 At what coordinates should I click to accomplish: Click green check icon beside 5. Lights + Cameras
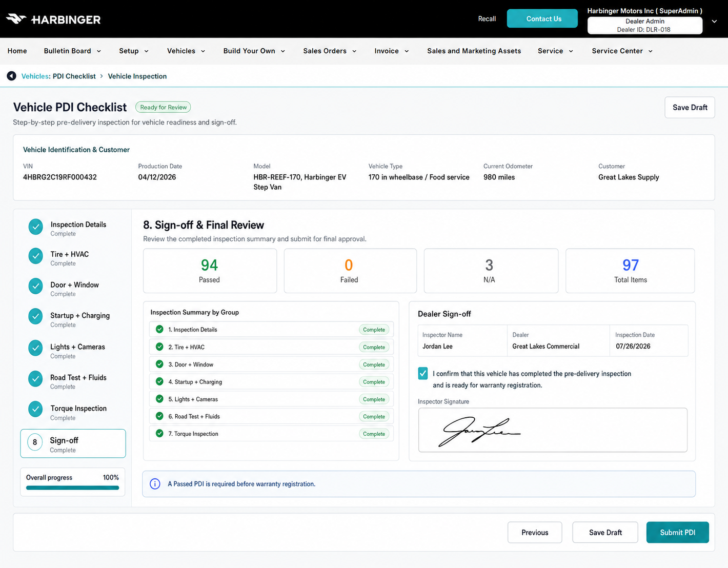[159, 399]
